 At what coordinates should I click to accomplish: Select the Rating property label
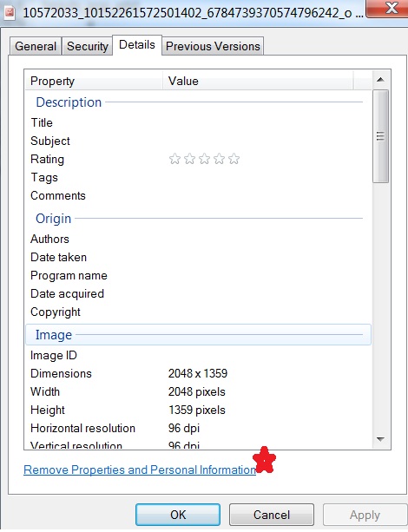47,159
